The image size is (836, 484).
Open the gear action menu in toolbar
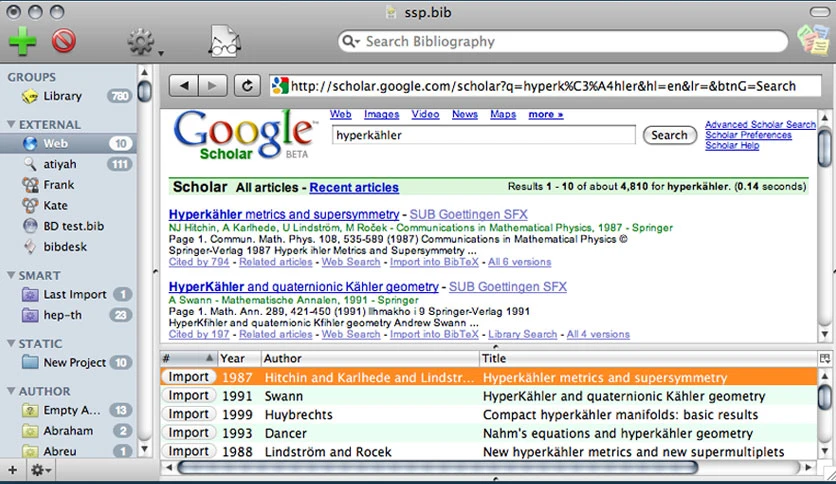click(142, 42)
